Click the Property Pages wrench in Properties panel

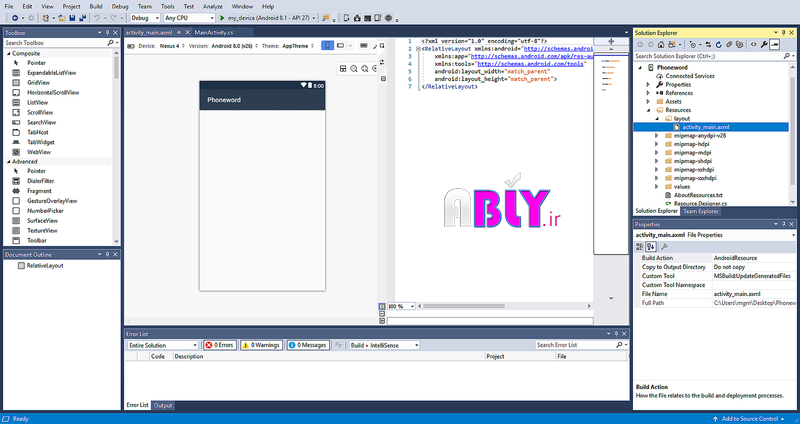click(664, 246)
